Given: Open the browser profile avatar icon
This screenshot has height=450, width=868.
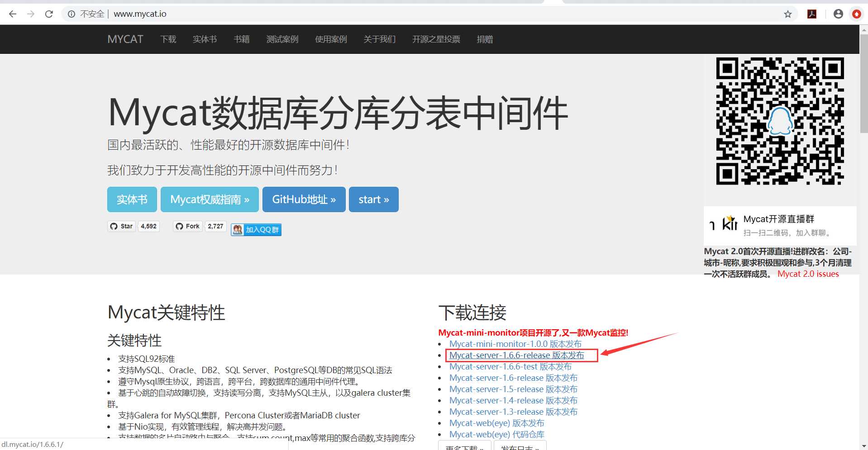Looking at the screenshot, I should point(838,14).
